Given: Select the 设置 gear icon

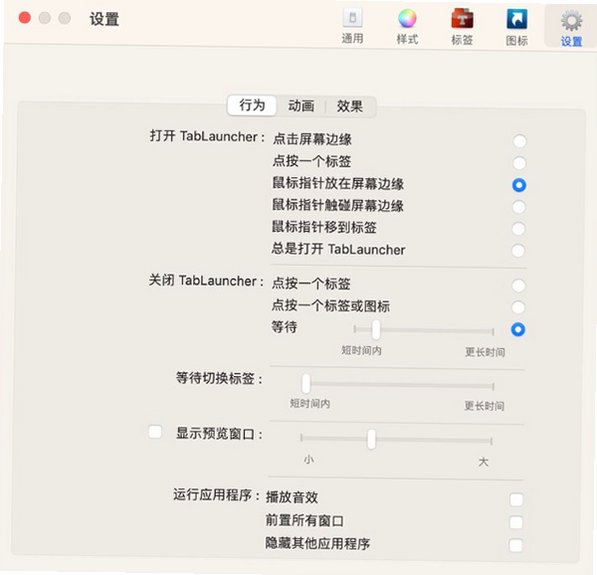Looking at the screenshot, I should click(571, 27).
